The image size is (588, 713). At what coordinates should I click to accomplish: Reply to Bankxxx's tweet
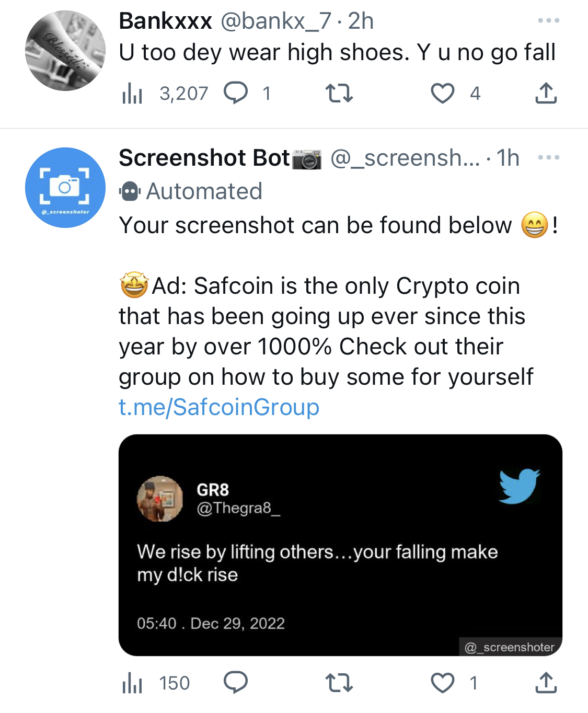click(x=236, y=94)
